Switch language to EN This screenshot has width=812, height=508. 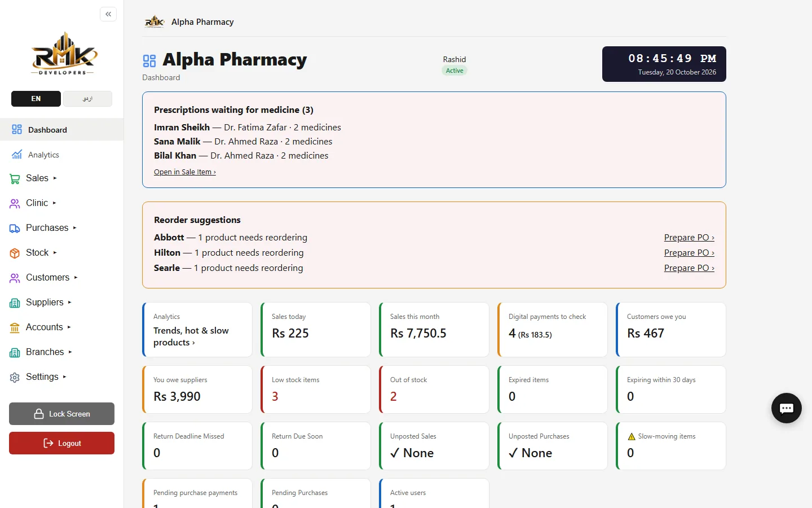click(36, 99)
